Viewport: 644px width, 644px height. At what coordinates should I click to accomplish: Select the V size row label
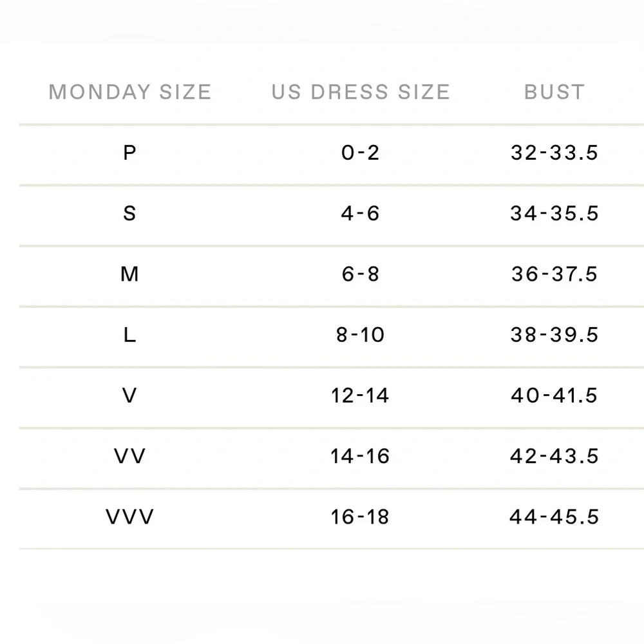pyautogui.click(x=129, y=395)
